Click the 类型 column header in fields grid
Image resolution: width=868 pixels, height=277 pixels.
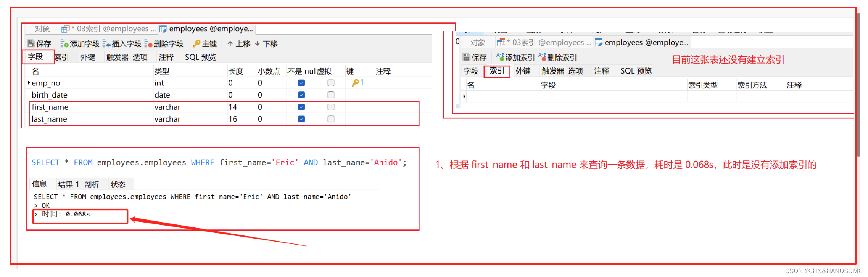pos(162,71)
